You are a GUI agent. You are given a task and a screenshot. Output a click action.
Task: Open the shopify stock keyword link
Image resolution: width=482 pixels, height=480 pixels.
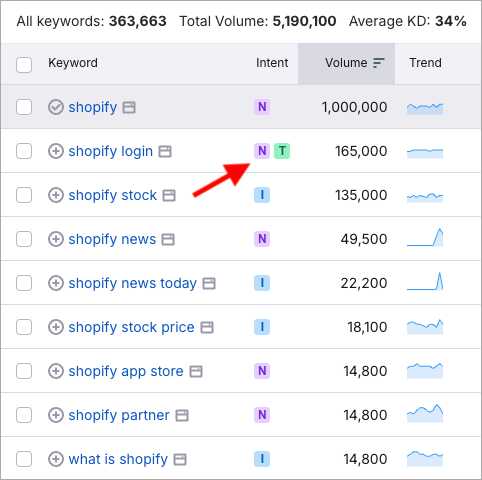pyautogui.click(x=113, y=196)
